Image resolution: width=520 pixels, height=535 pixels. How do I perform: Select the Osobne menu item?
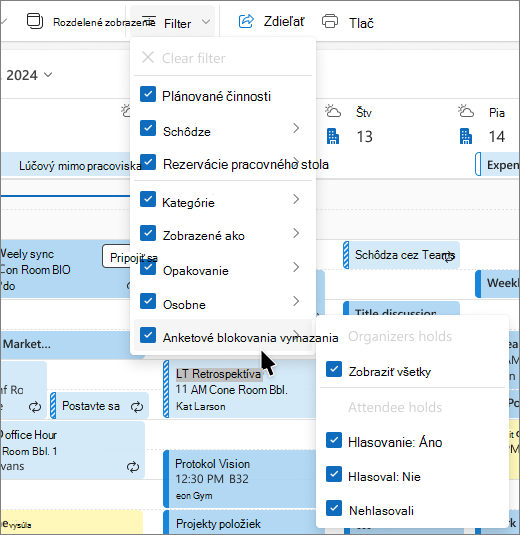[223, 302]
